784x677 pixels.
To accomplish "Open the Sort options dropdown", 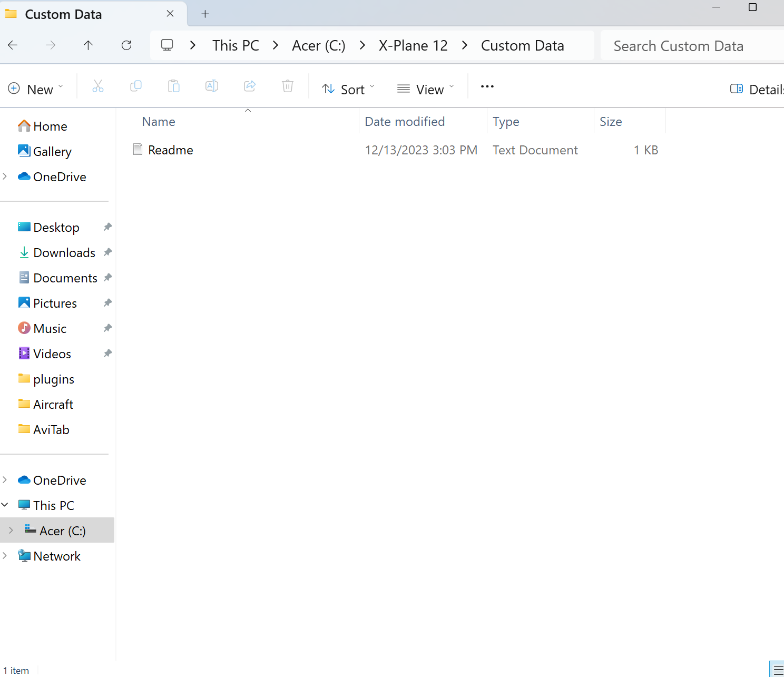I will tap(348, 89).
